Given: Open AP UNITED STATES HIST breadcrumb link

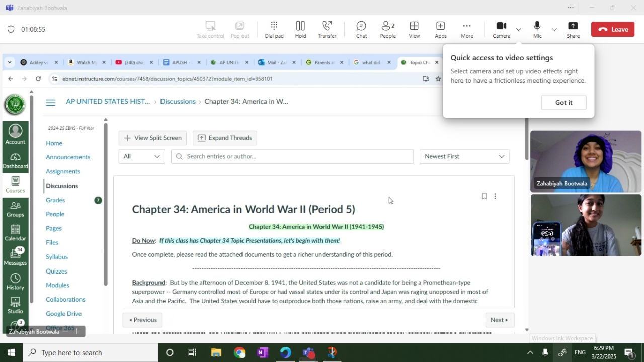Looking at the screenshot, I should [x=108, y=101].
